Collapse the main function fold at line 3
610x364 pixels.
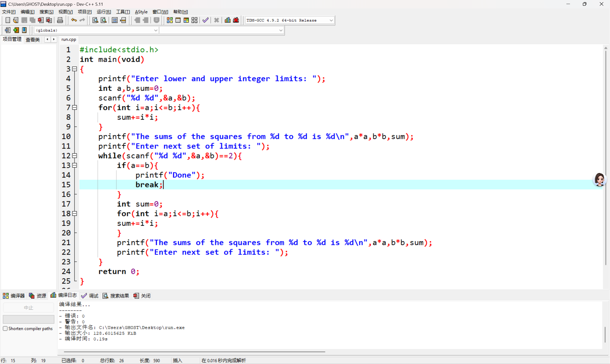click(75, 69)
